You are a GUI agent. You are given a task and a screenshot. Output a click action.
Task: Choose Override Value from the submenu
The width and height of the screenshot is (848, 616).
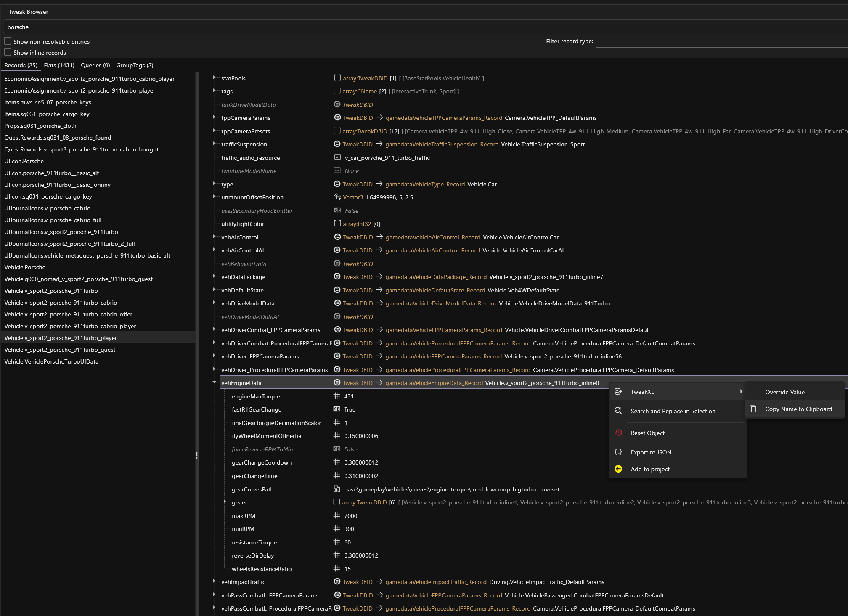(x=785, y=392)
